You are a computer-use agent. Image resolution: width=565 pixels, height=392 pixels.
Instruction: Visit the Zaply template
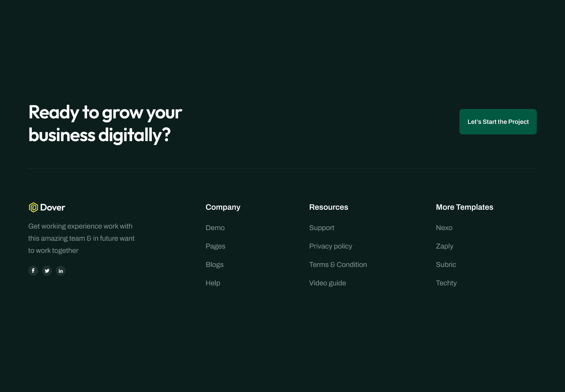tap(445, 246)
